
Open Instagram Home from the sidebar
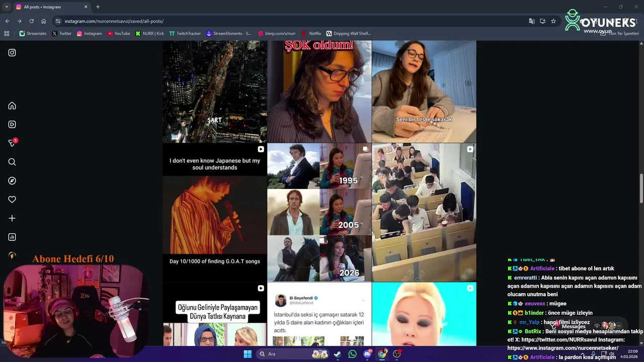[12, 106]
